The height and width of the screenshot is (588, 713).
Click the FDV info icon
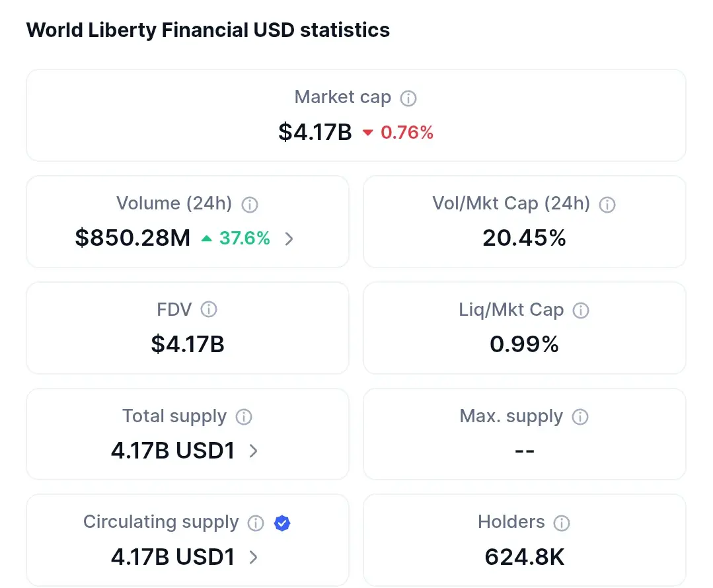pos(209,310)
